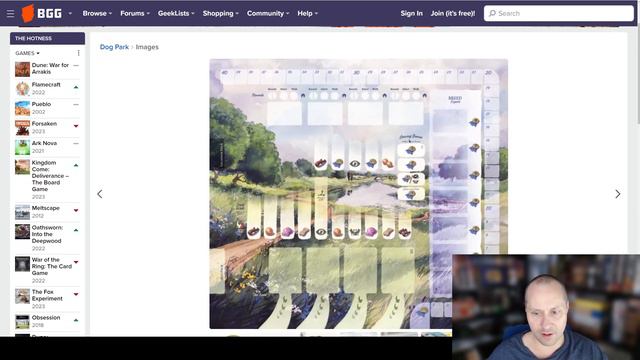Click Oathsworn up trend arrow
This screenshot has height=360, width=640.
[76, 230]
